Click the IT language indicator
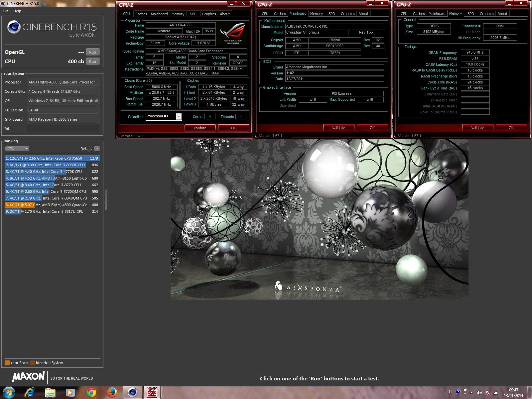 coord(451,392)
